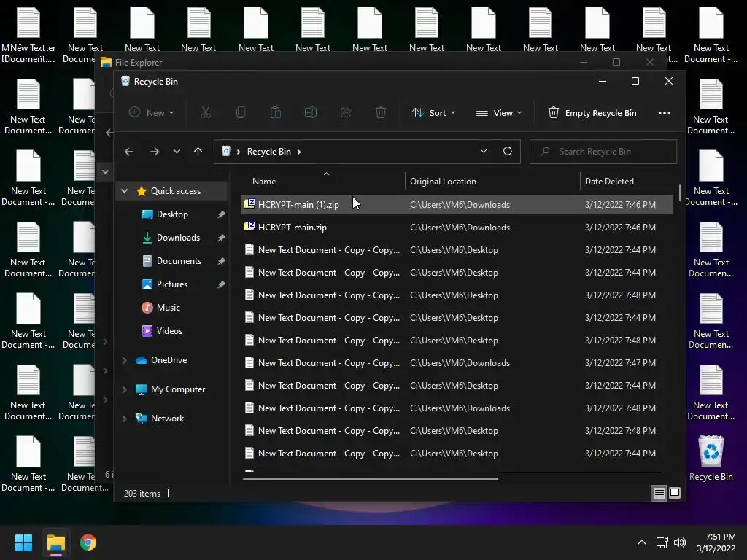Open the Sort dropdown menu
The width and height of the screenshot is (747, 560).
pos(433,113)
